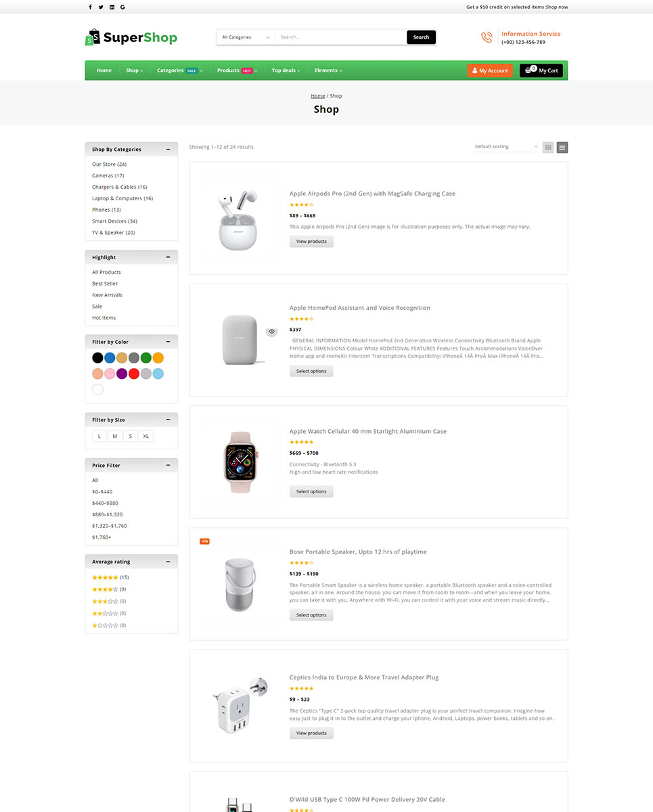Collapse the Price Filter panel

(168, 466)
